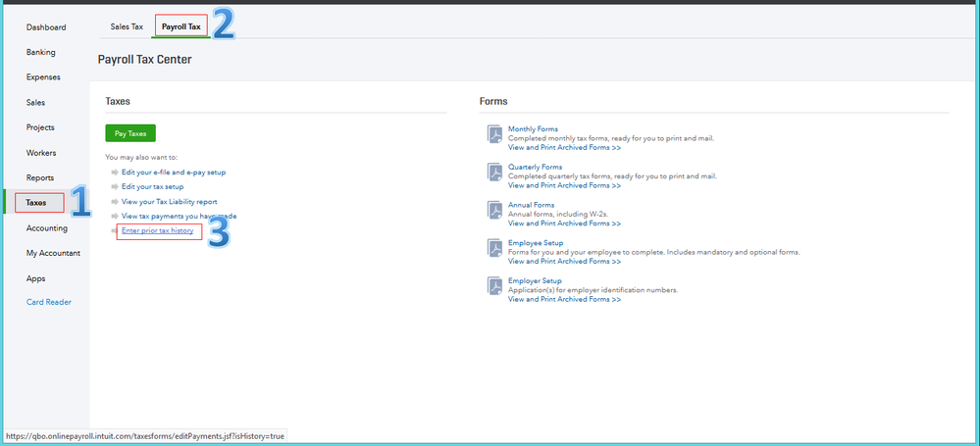This screenshot has height=446, width=980.
Task: Click the green Pay Taxes button
Action: tap(130, 133)
